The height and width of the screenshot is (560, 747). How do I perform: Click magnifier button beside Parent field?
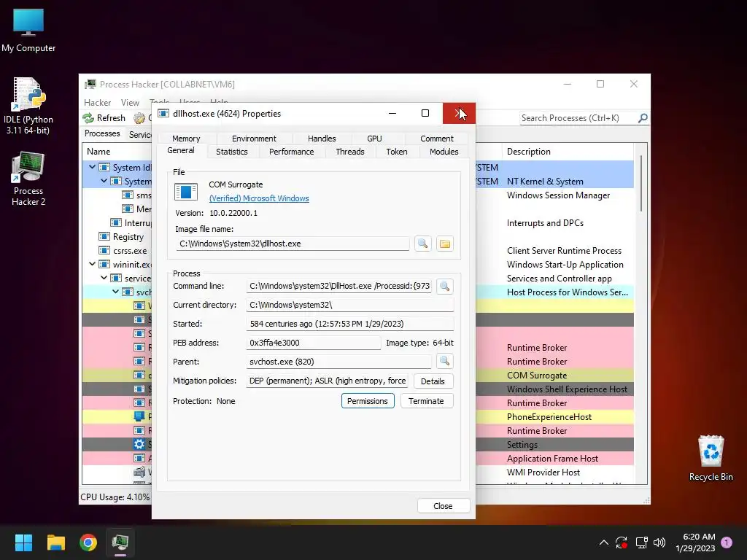tap(444, 362)
